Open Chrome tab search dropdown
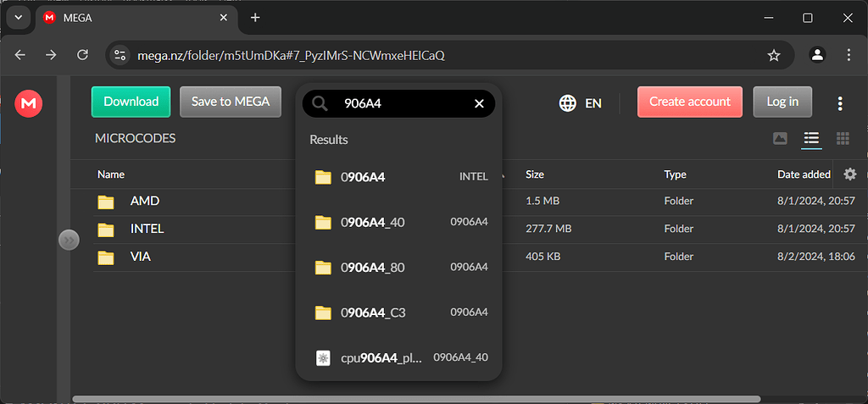868x404 pixels. click(17, 18)
